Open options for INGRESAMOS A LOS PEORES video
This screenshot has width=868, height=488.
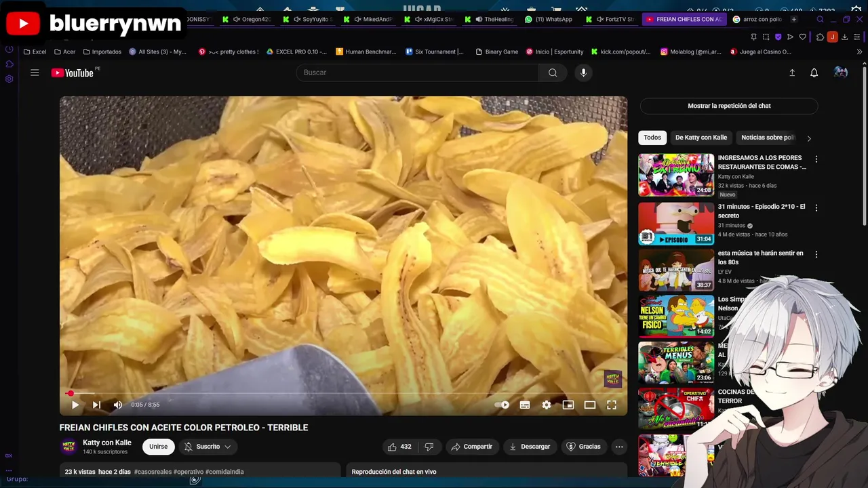point(816,159)
